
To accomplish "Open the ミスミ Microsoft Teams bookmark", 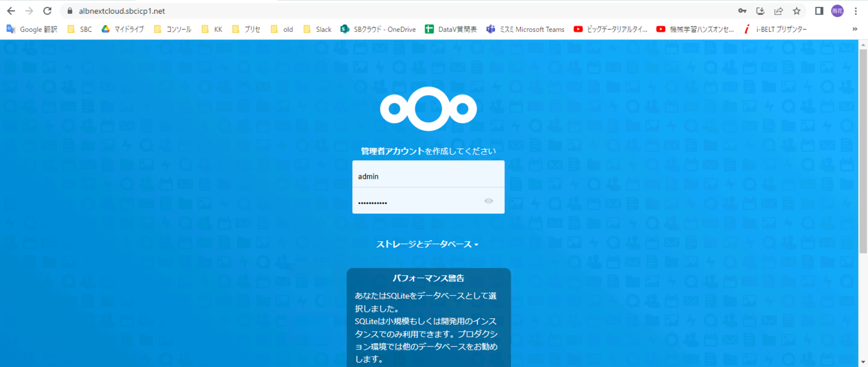I will point(525,29).
